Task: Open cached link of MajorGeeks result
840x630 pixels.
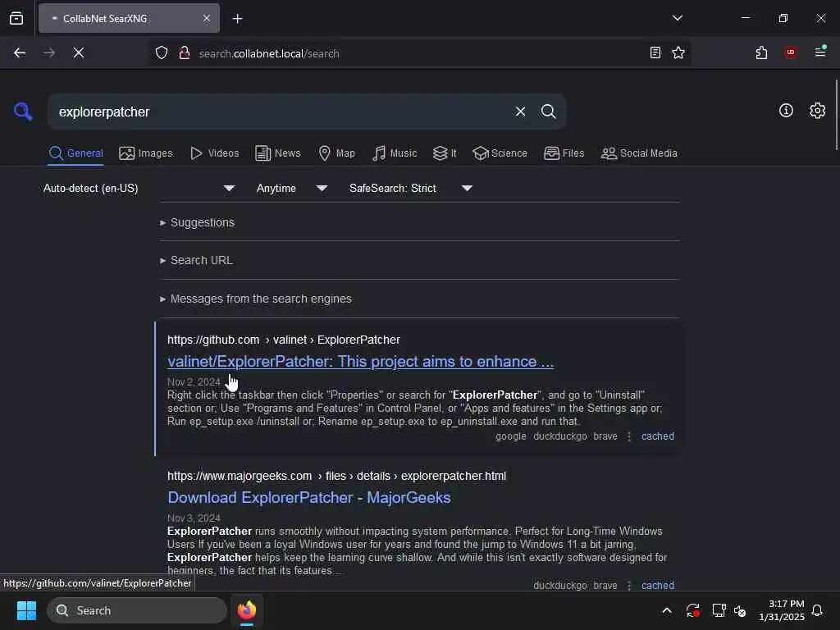Action: point(657,585)
